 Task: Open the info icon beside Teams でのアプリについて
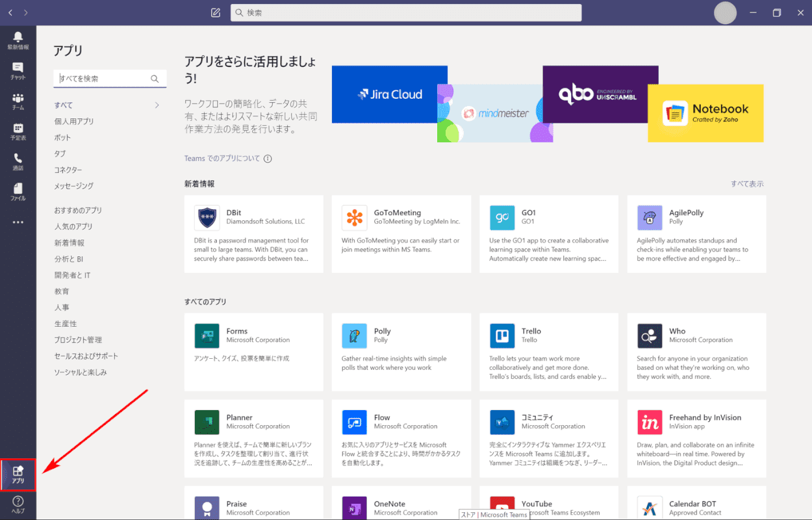[268, 159]
